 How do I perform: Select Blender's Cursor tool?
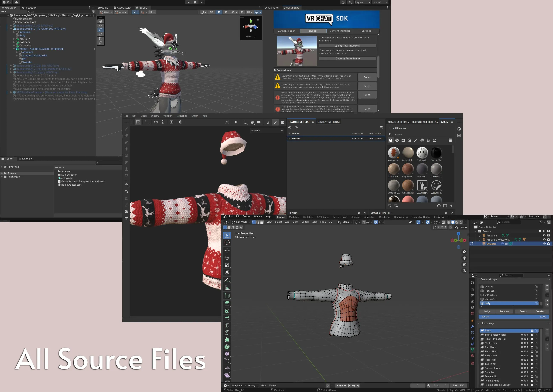coord(227,242)
